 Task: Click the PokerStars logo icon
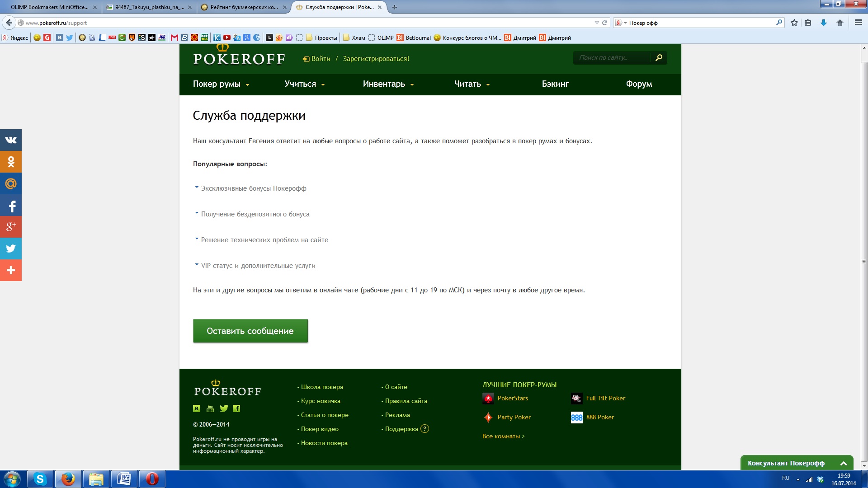tap(488, 399)
